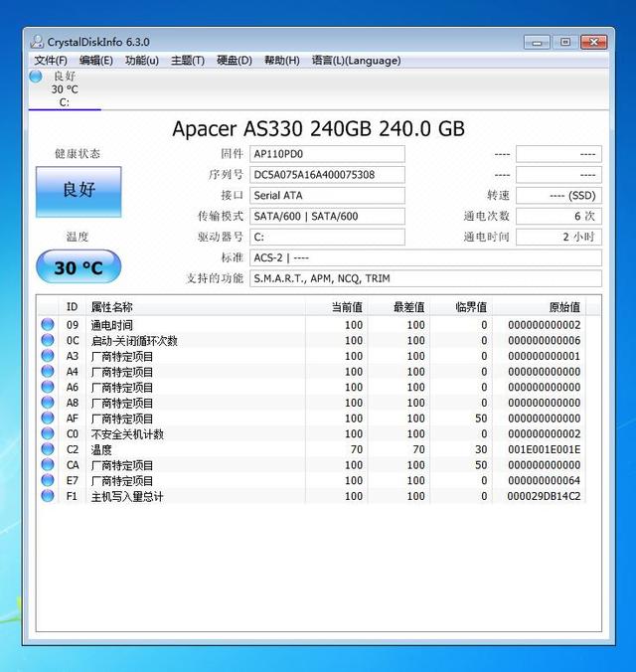The image size is (636, 672).
Task: Click the status orb for row A3
Action: click(x=48, y=355)
